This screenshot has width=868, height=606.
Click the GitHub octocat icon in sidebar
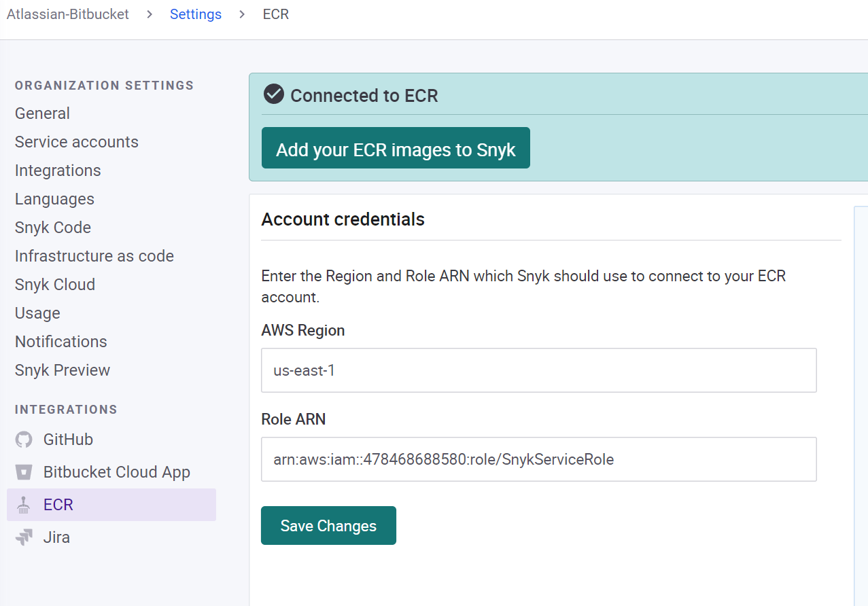24,440
